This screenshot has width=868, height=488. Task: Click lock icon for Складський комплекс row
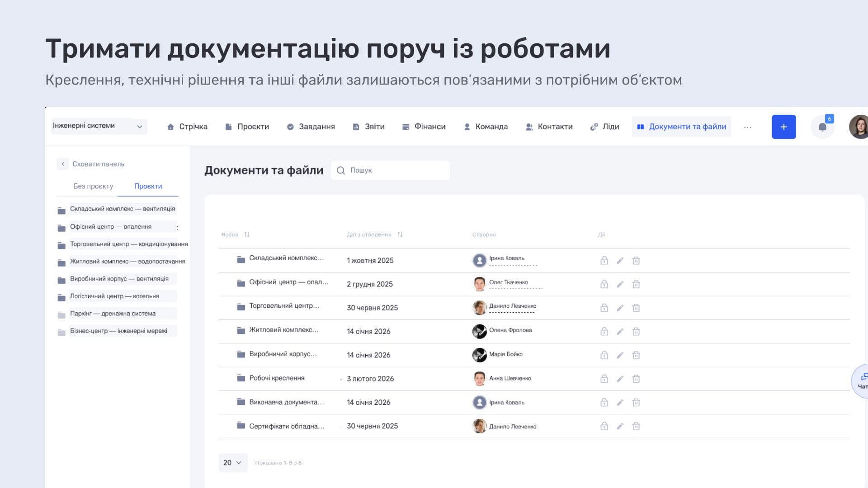click(x=604, y=260)
